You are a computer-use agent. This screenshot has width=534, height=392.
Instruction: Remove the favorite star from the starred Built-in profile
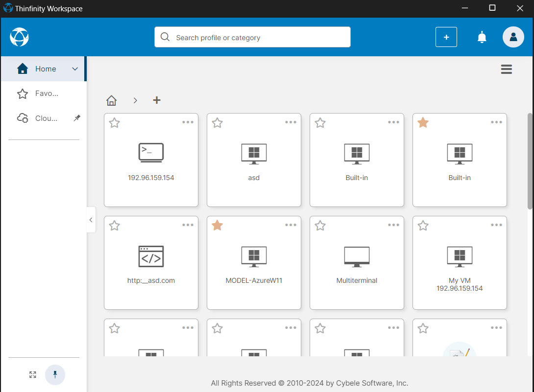tap(423, 122)
